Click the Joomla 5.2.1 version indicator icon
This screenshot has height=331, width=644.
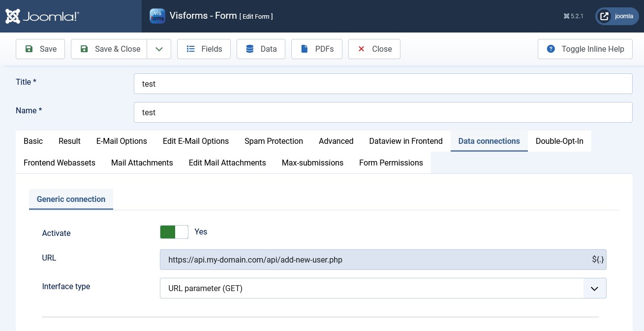point(566,16)
